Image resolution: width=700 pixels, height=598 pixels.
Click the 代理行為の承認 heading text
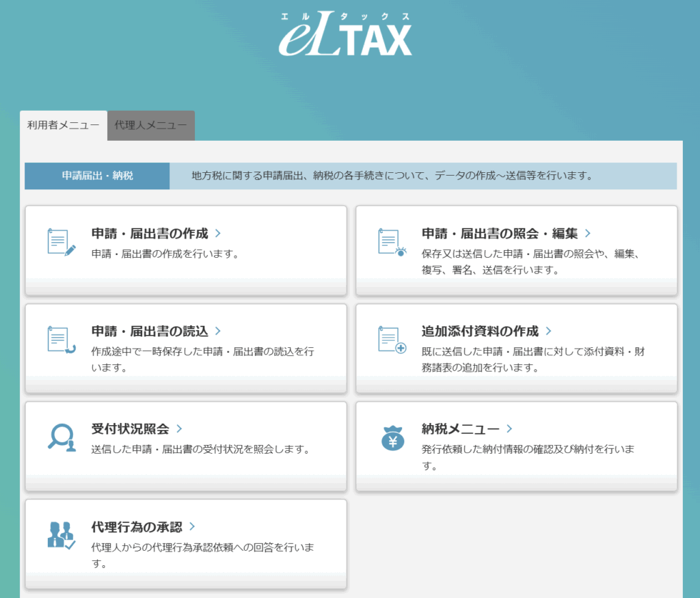(x=137, y=526)
